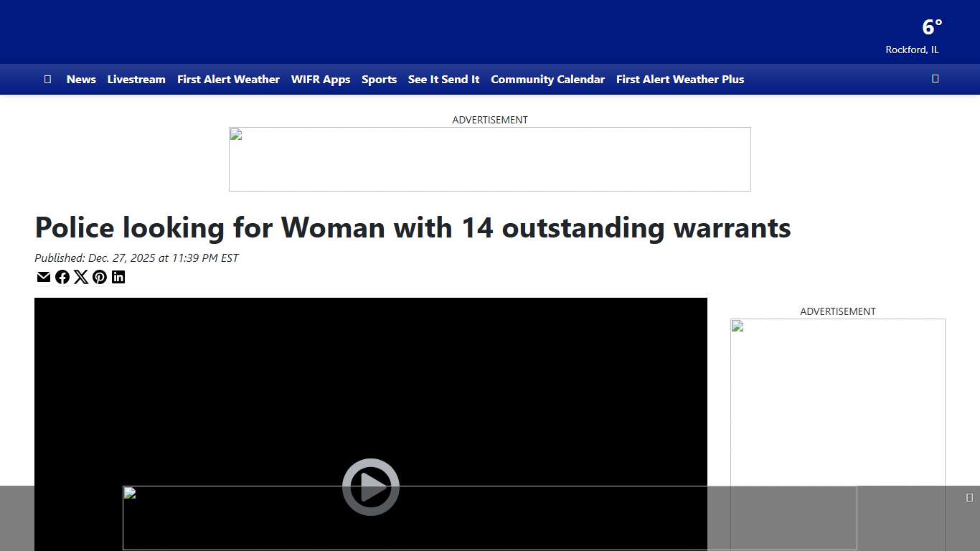Open the search icon in the navigation bar
This screenshot has width=980, height=551.
click(935, 78)
